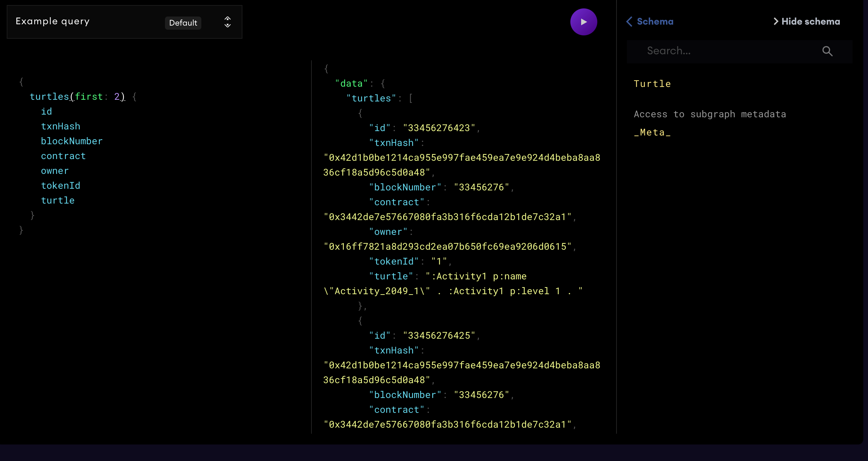The image size is (868, 461).
Task: Open the _Meta_ schema entry
Action: 652,132
